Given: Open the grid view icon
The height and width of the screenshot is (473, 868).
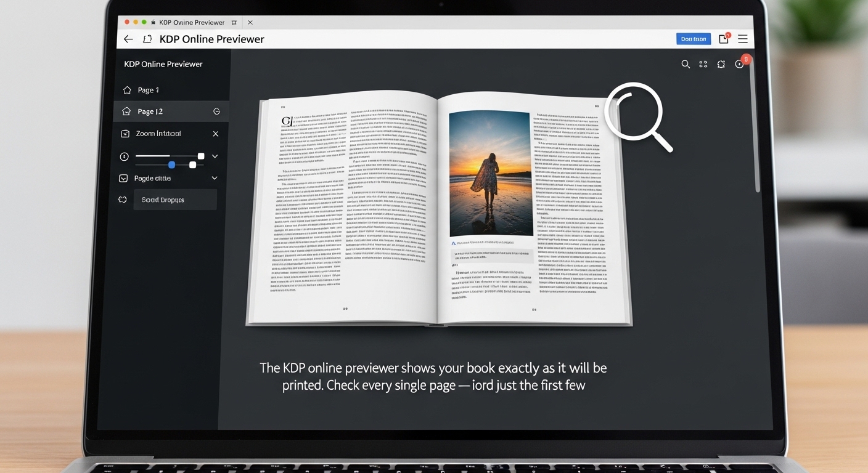Looking at the screenshot, I should [x=703, y=64].
